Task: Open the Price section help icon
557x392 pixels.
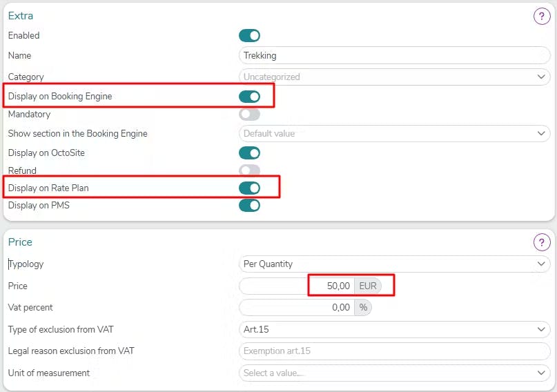Action: pos(541,242)
